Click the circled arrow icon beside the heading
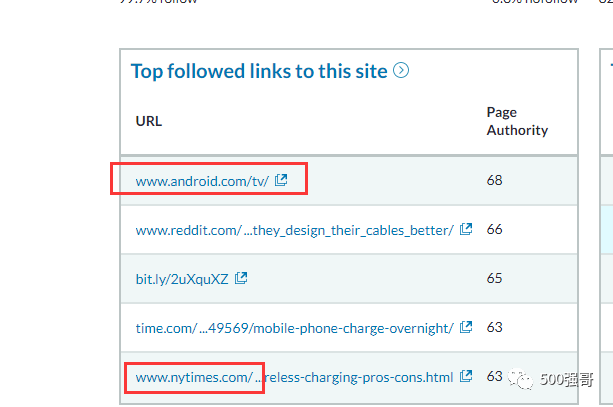The width and height of the screenshot is (613, 407). pyautogui.click(x=401, y=70)
